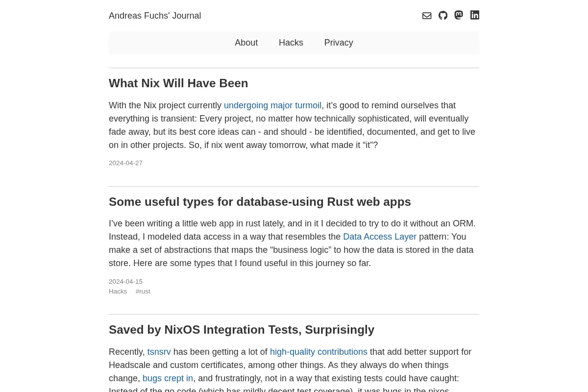Viewport: 588px width, 392px height.
Task: Follow the high-quality contributions link
Action: pos(318,352)
